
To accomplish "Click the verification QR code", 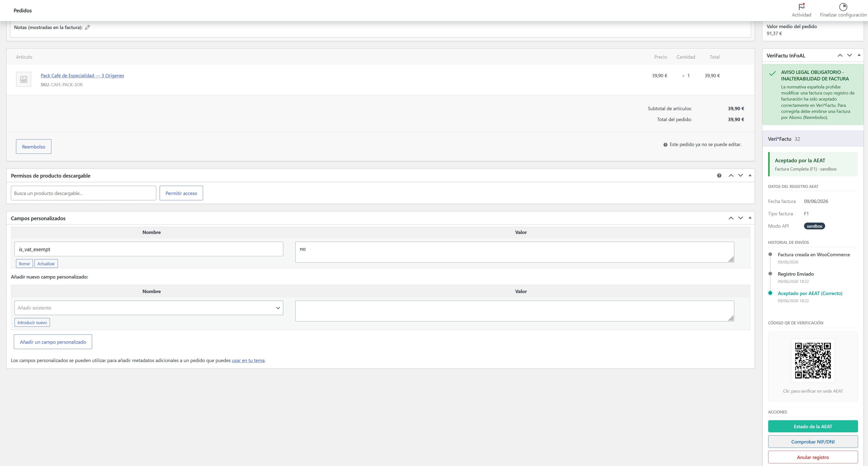I will click(813, 361).
